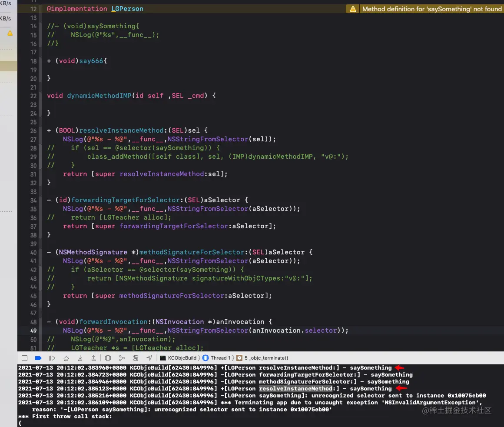Continue program execution in debug bar
Viewport: 504px width, 427px height.
52,358
